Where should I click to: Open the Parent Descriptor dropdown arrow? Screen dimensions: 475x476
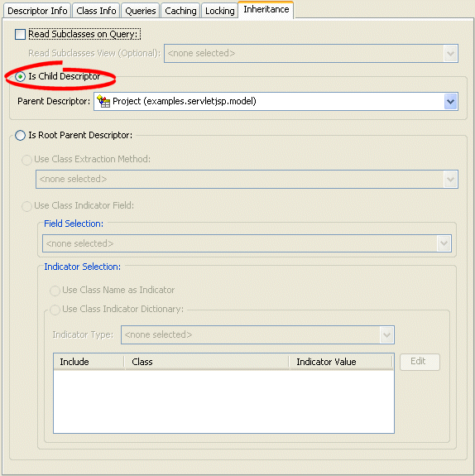point(451,102)
